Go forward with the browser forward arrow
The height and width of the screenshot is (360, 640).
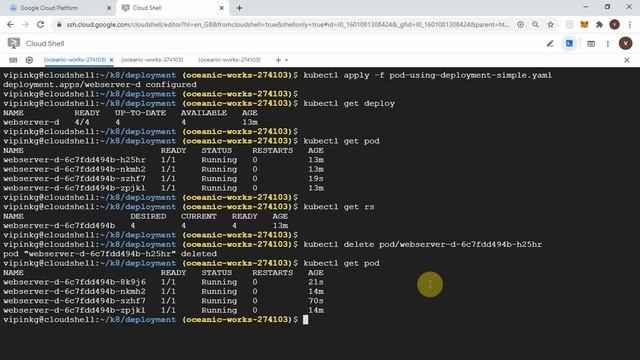(25, 24)
